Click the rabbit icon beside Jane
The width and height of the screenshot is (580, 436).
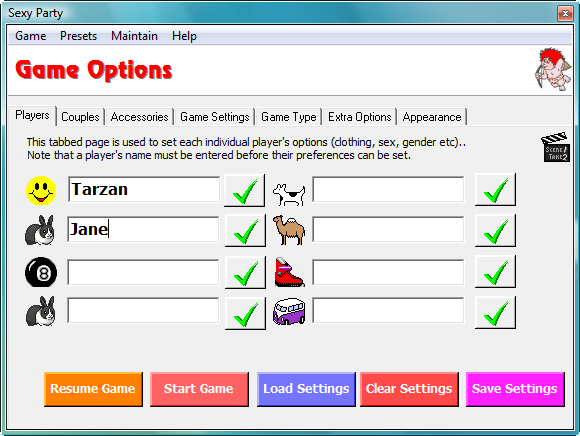[40, 230]
